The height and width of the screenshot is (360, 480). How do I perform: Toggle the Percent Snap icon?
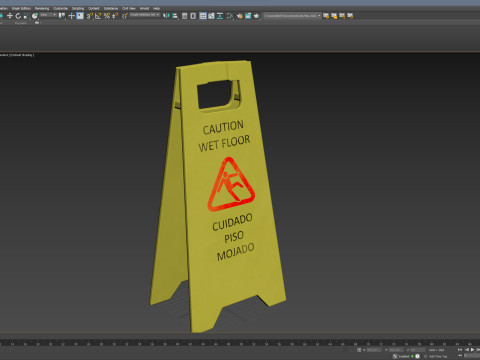click(x=107, y=16)
